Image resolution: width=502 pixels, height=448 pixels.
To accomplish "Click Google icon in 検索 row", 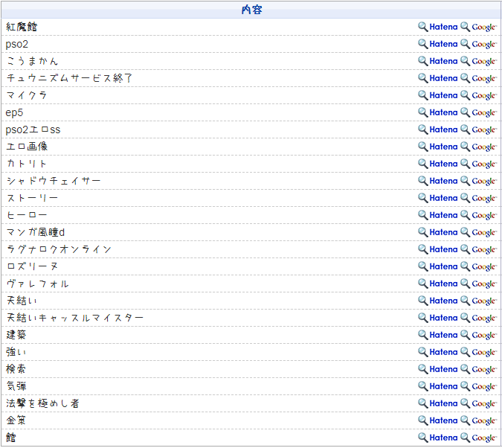I will [478, 369].
